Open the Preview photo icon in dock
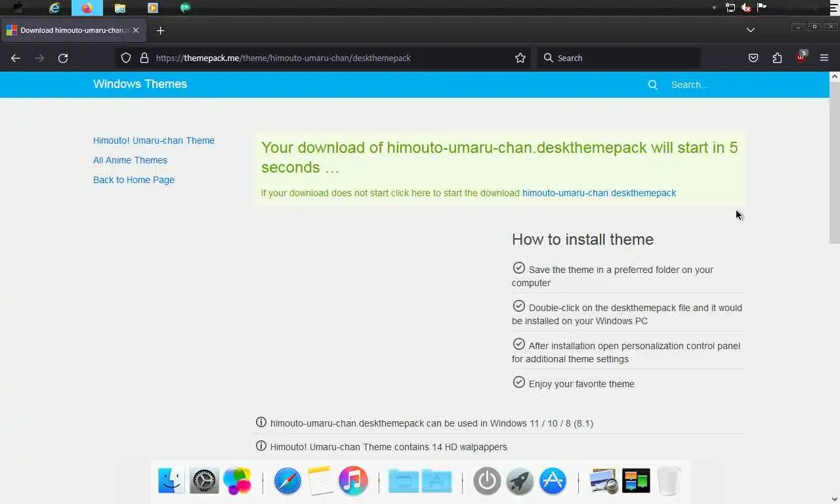 [603, 481]
